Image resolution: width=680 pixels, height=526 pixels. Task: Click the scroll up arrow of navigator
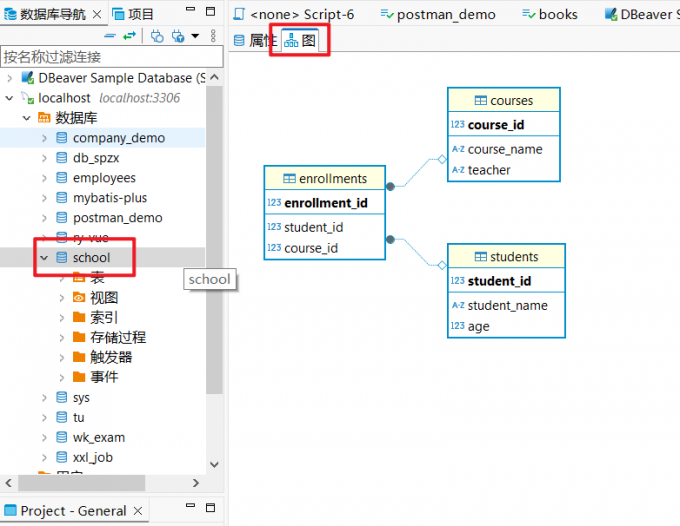[x=214, y=78]
